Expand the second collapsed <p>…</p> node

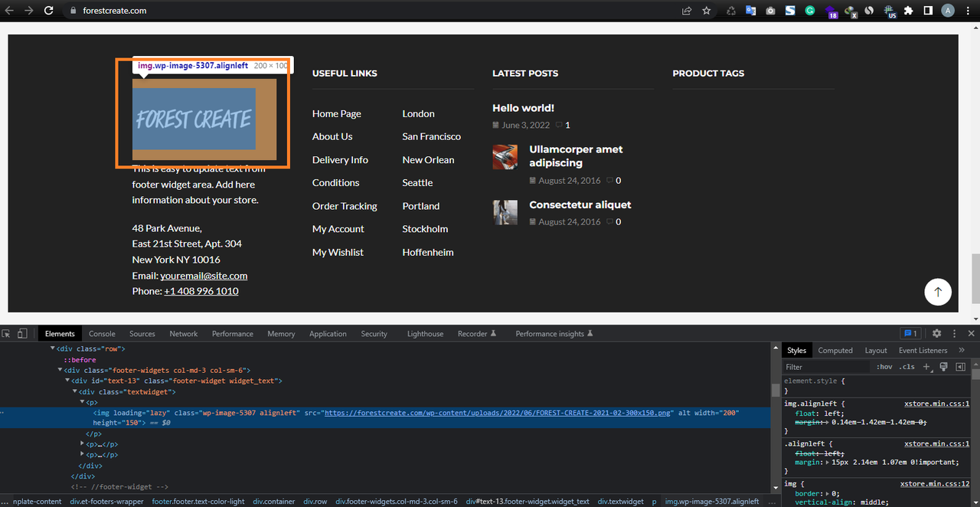coord(83,455)
